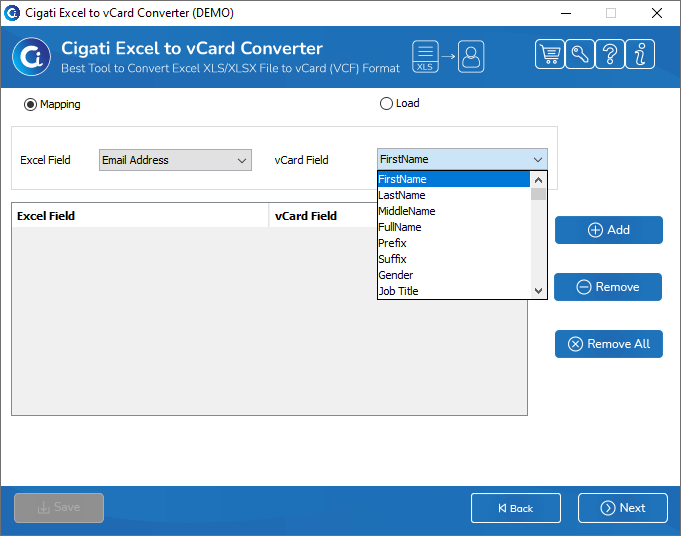This screenshot has height=536, width=681.
Task: Click the Remove All button
Action: click(608, 344)
